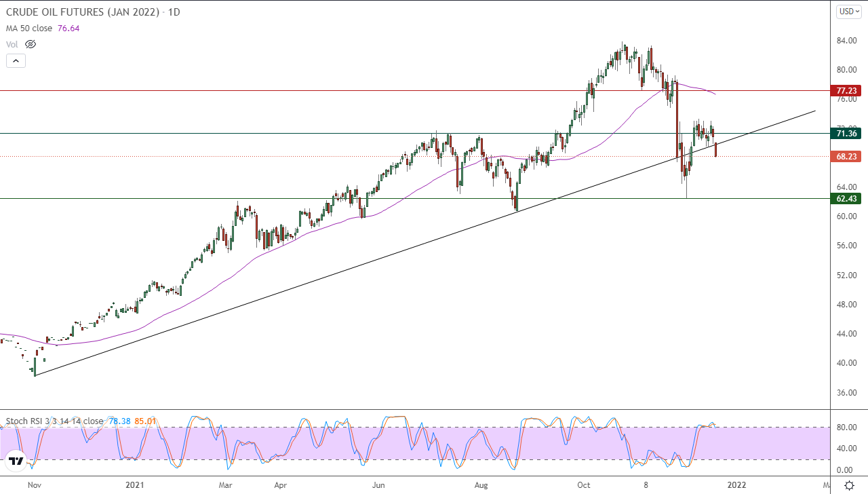Click 76.00 on the price scale

847,99
